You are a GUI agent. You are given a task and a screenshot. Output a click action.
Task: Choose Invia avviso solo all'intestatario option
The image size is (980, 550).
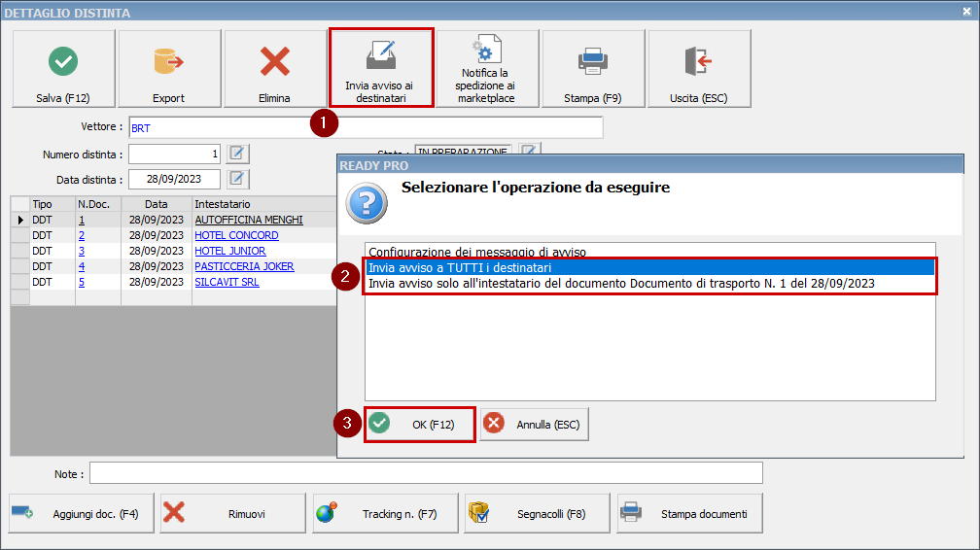[621, 284]
